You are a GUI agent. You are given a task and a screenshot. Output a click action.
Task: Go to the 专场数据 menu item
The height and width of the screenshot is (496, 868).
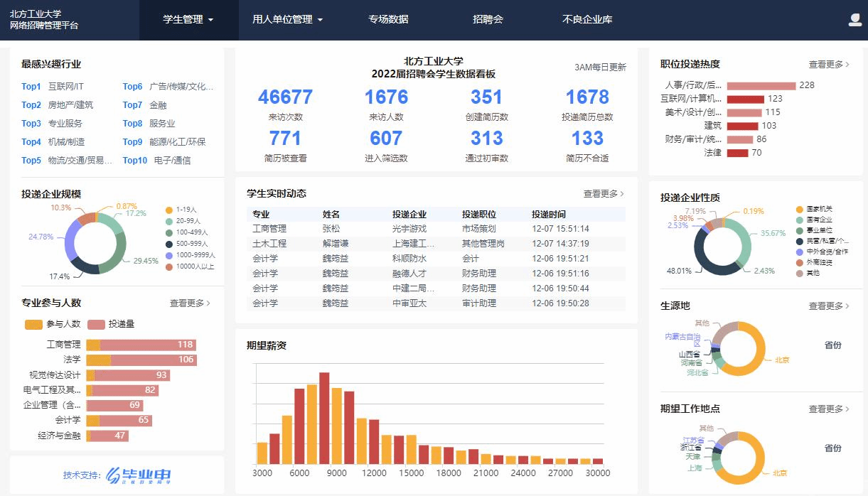[388, 20]
